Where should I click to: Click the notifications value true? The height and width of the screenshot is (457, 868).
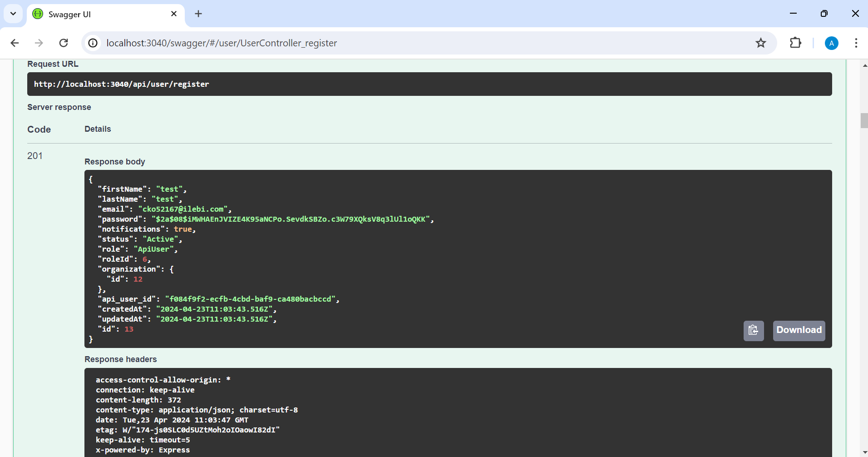click(x=182, y=229)
